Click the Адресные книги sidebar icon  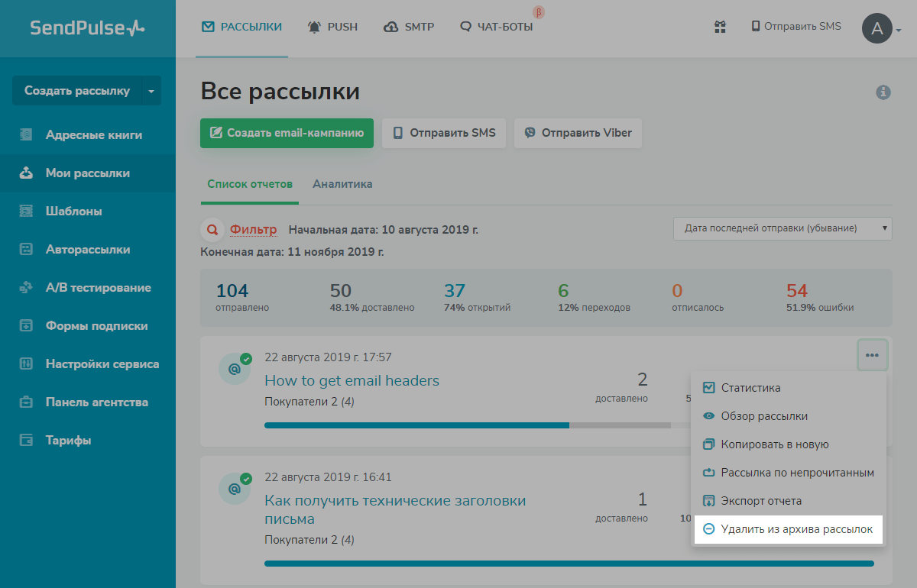click(26, 135)
